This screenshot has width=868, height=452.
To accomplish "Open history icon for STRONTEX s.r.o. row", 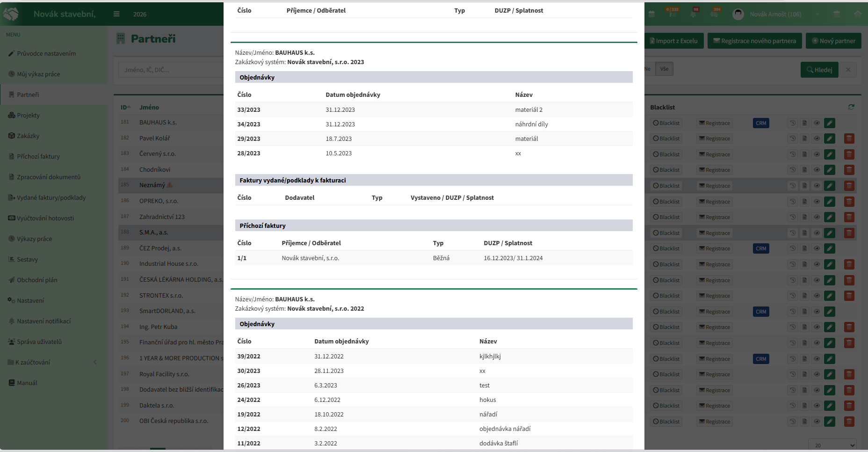I will pyautogui.click(x=793, y=296).
